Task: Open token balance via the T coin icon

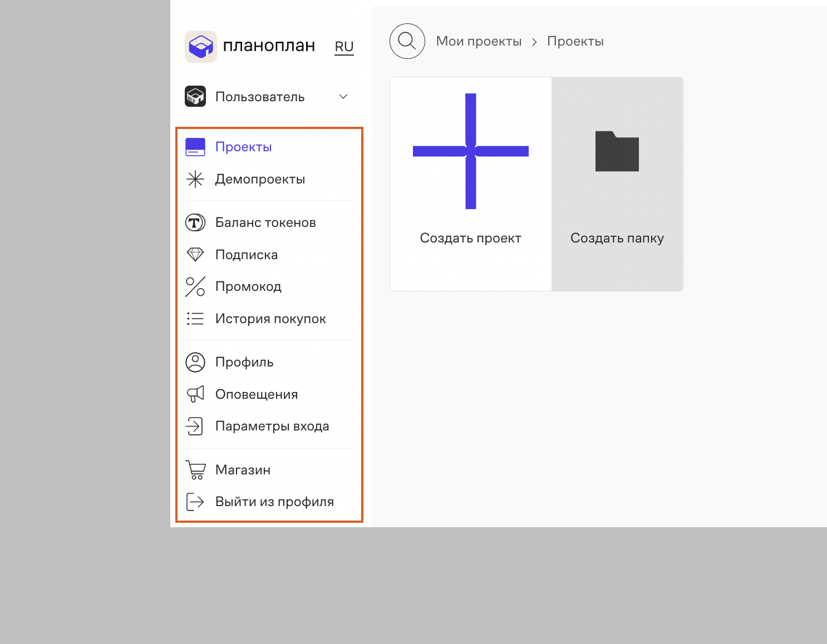Action: (195, 222)
